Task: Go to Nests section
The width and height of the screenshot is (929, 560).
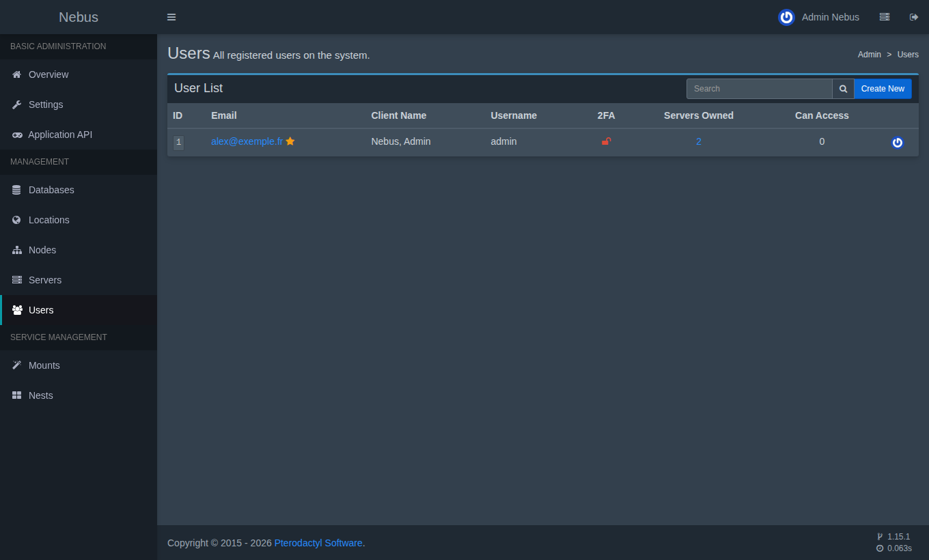Action: point(79,395)
